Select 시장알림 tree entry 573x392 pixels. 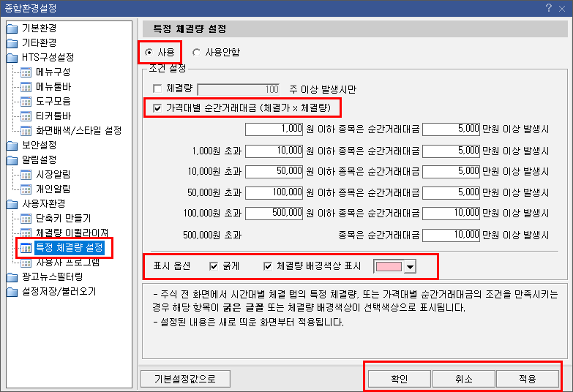click(53, 174)
